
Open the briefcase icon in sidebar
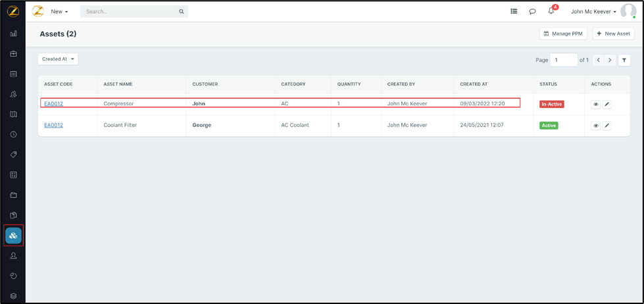[x=13, y=54]
